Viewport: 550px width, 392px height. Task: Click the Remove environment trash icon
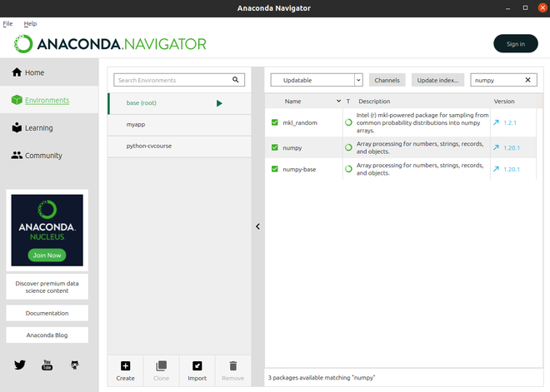point(232,365)
